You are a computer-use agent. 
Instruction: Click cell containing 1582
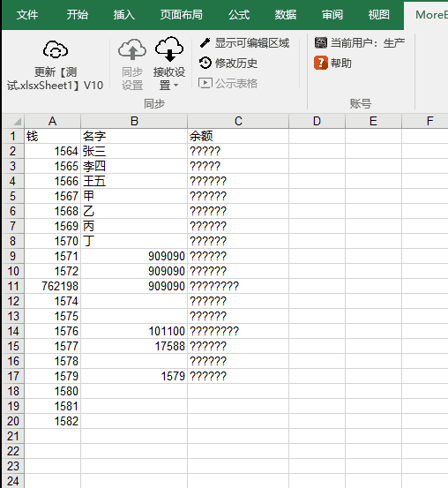(x=53, y=421)
